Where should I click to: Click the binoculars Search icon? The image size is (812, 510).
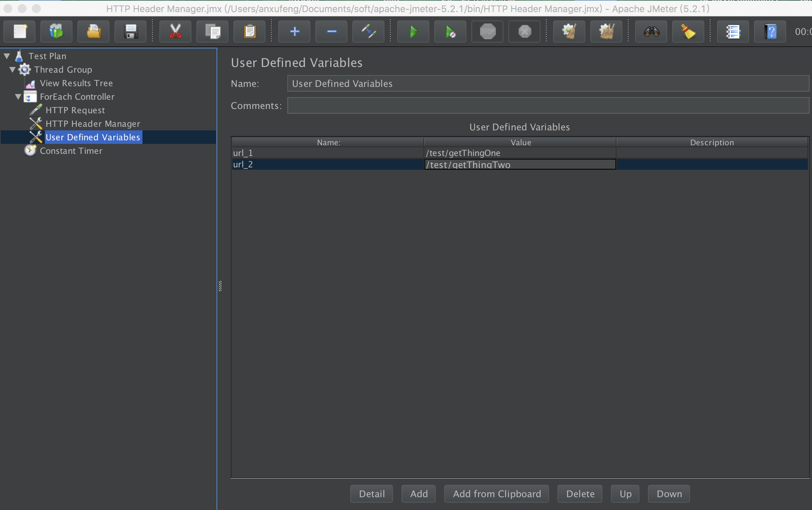tap(651, 32)
